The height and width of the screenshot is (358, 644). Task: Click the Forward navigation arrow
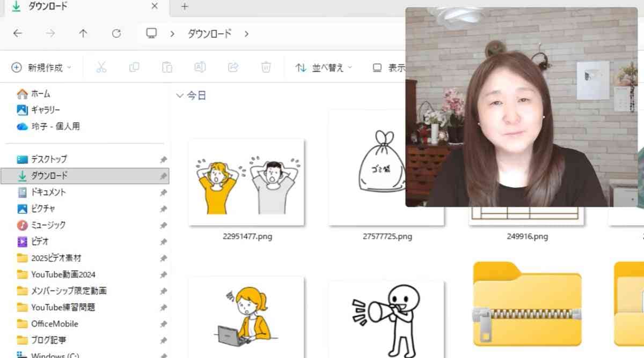[50, 33]
